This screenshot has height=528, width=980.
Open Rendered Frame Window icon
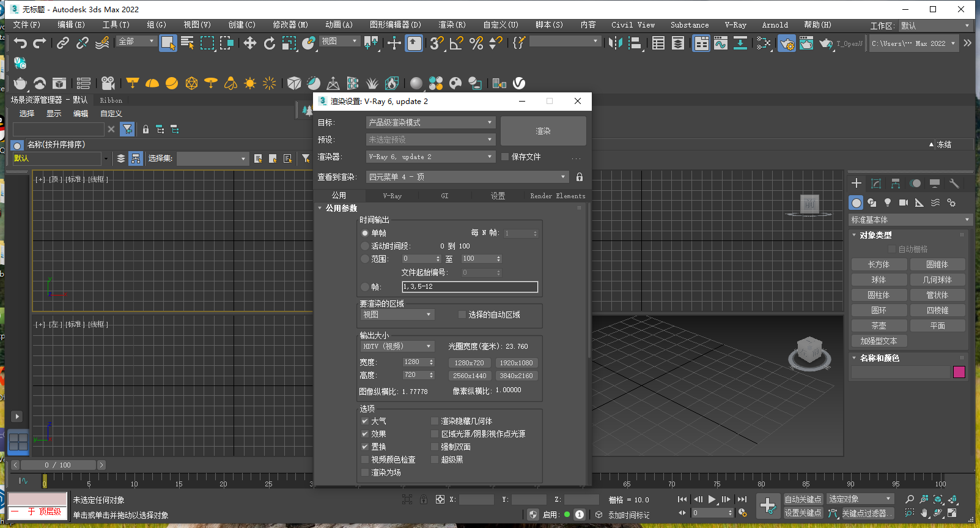coord(806,43)
